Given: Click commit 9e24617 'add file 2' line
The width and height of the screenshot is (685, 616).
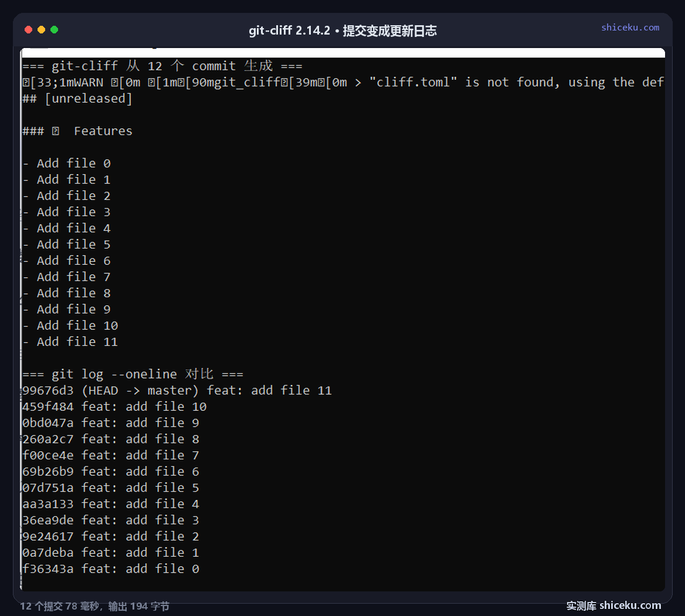Looking at the screenshot, I should (110, 536).
